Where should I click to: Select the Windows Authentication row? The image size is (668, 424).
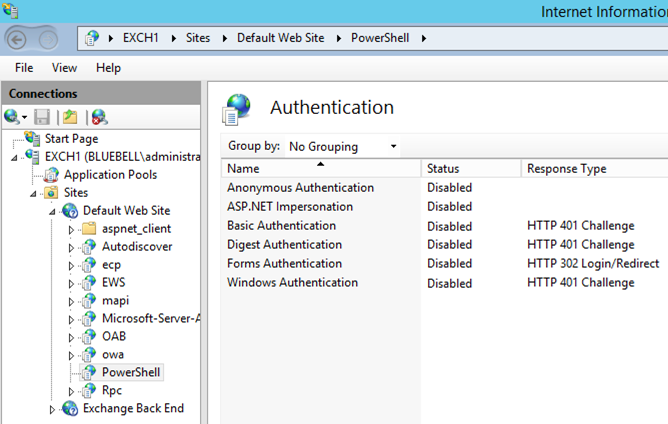click(x=444, y=283)
